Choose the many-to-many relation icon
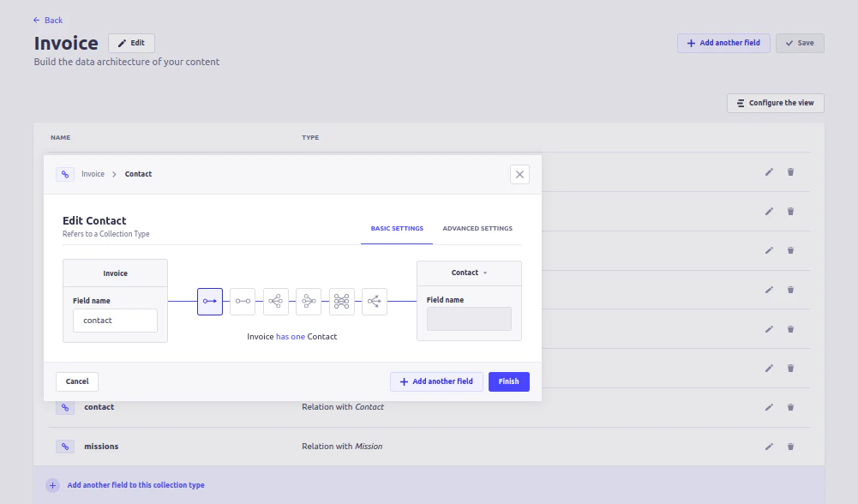Viewport: 858px width, 504px height. pyautogui.click(x=341, y=301)
